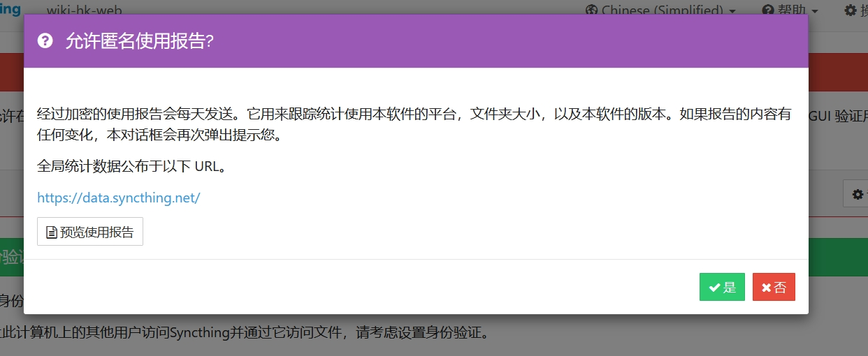Click the caret arrow after Chinese (Simplified)
The image size is (868, 356).
[732, 11]
